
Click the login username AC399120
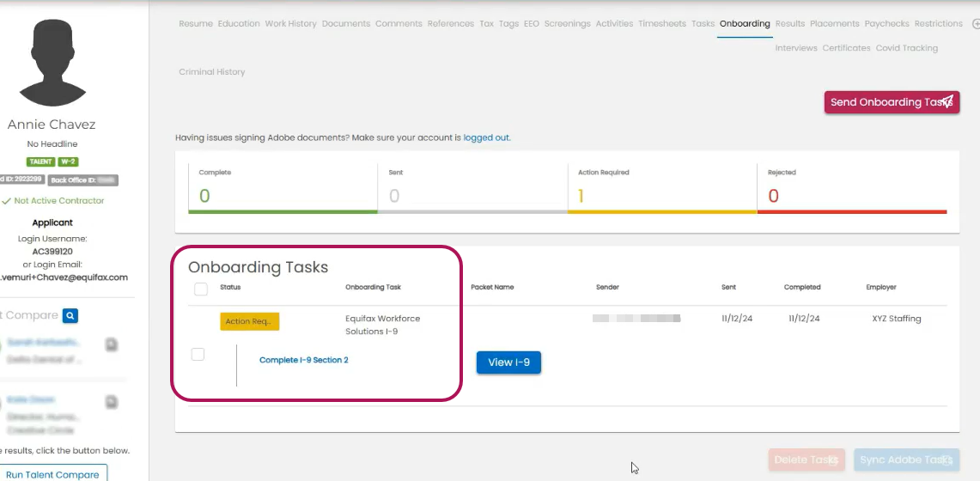point(52,252)
